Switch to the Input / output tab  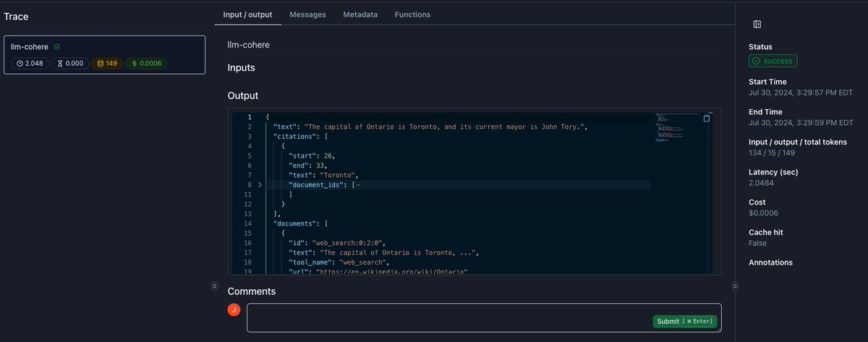tap(248, 14)
